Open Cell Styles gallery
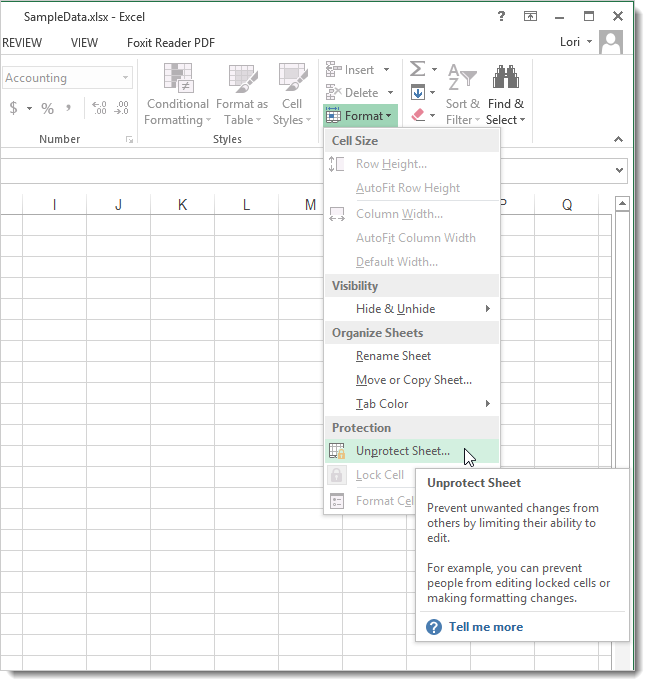This screenshot has width=650, height=686. pos(292,95)
